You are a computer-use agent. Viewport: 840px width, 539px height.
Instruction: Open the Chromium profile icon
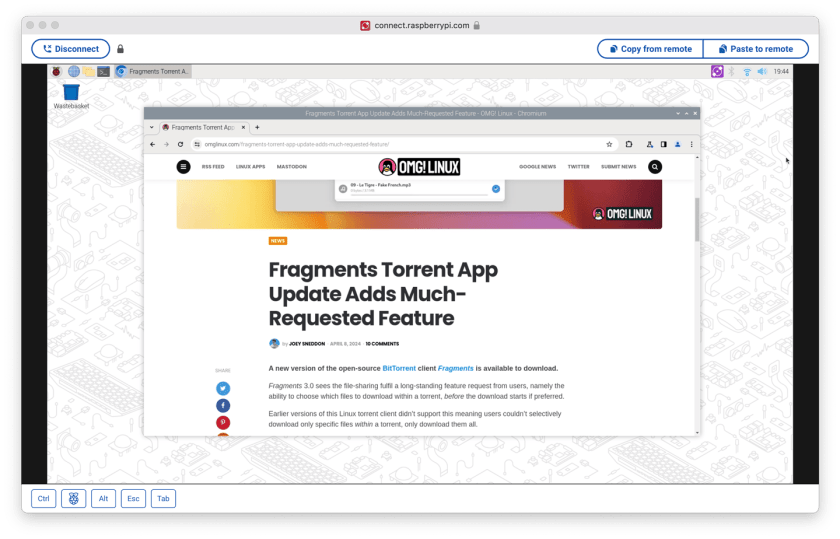tap(678, 144)
